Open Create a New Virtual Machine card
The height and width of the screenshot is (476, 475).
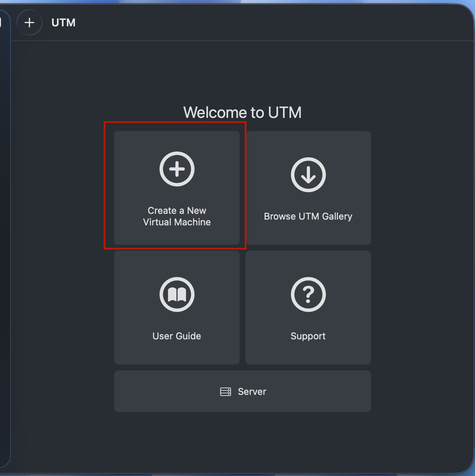point(177,188)
